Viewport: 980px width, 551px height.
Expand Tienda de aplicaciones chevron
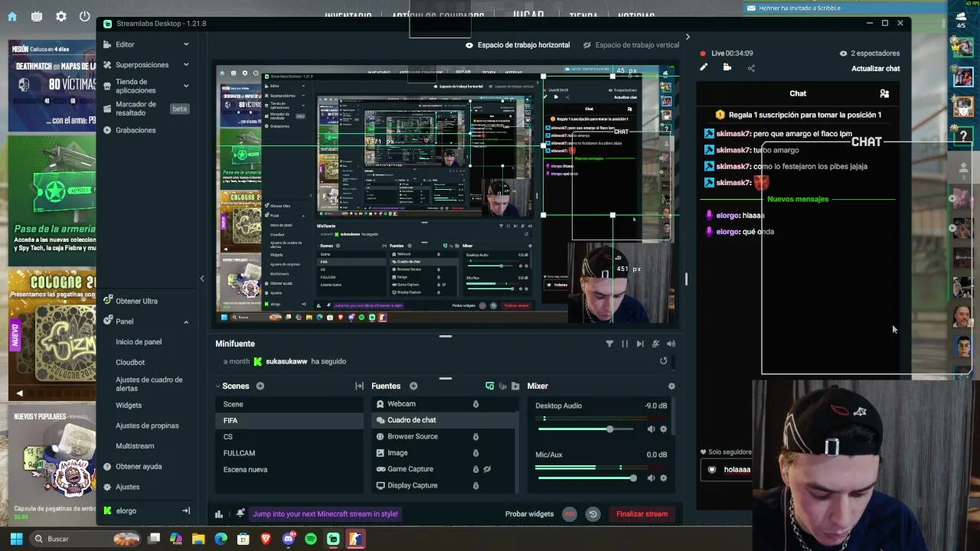click(x=186, y=86)
